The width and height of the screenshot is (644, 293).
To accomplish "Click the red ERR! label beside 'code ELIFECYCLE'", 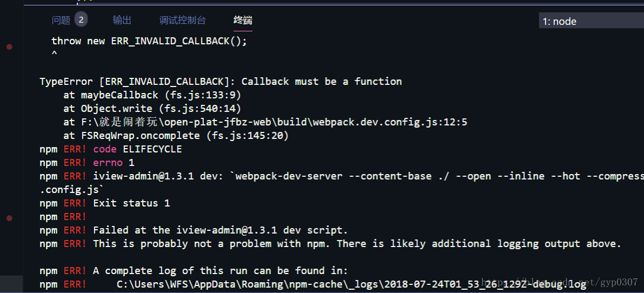I will 75,149.
